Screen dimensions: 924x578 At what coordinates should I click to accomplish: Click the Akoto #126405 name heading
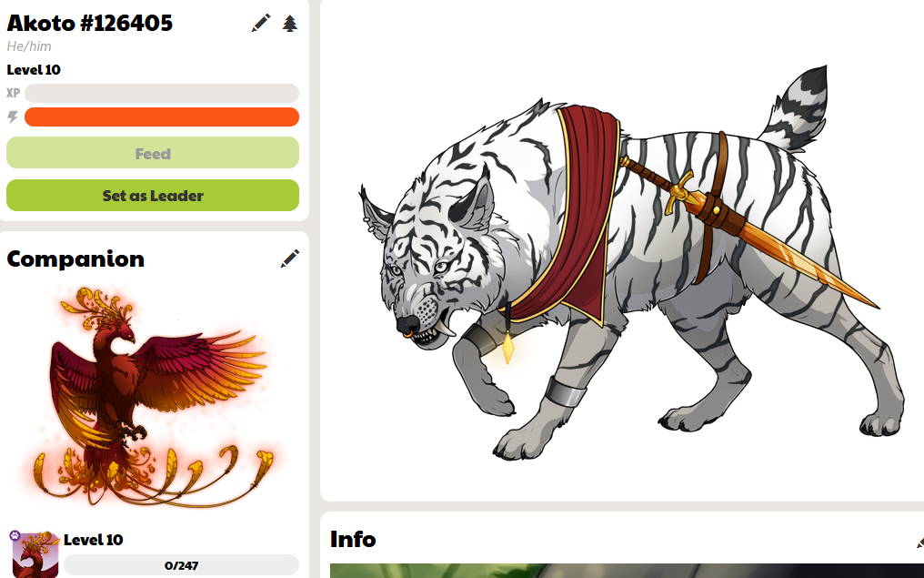click(x=89, y=23)
